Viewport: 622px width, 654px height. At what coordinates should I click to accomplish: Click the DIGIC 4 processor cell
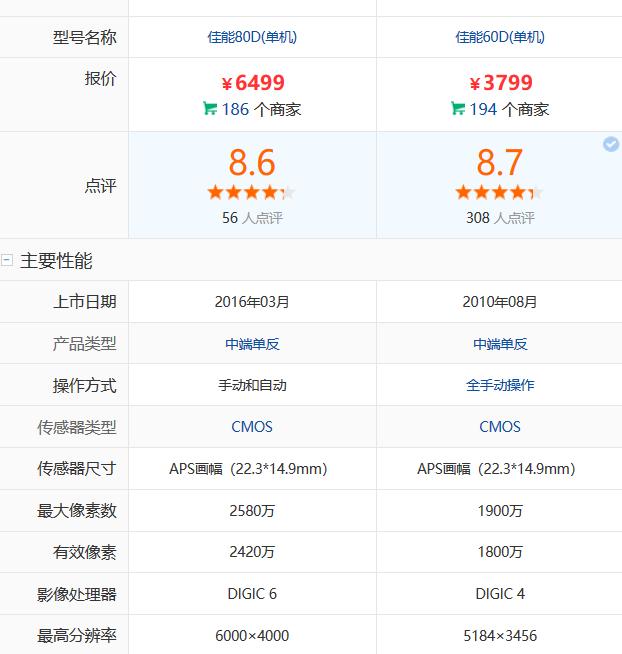[500, 594]
